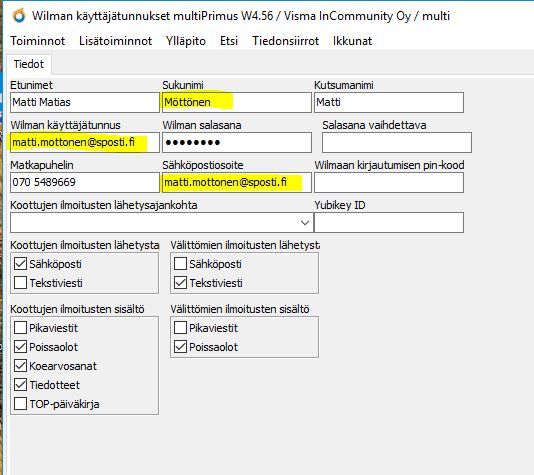Click the Wilman käyttäjätunnus field
This screenshot has height=475, width=534.
click(85, 142)
